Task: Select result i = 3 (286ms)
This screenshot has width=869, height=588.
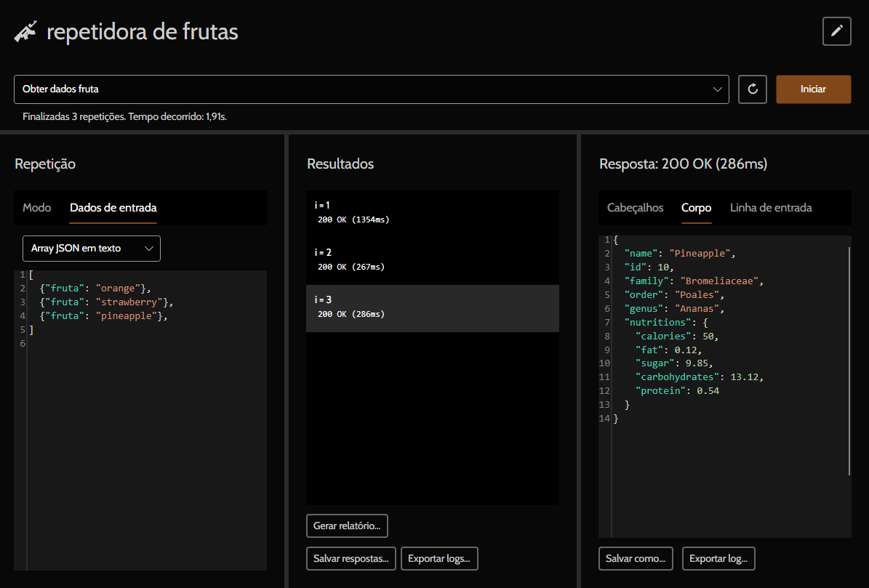Action: pos(432,307)
